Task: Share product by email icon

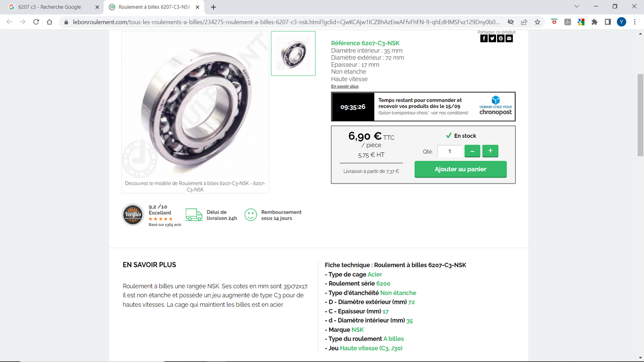Action: [x=509, y=38]
